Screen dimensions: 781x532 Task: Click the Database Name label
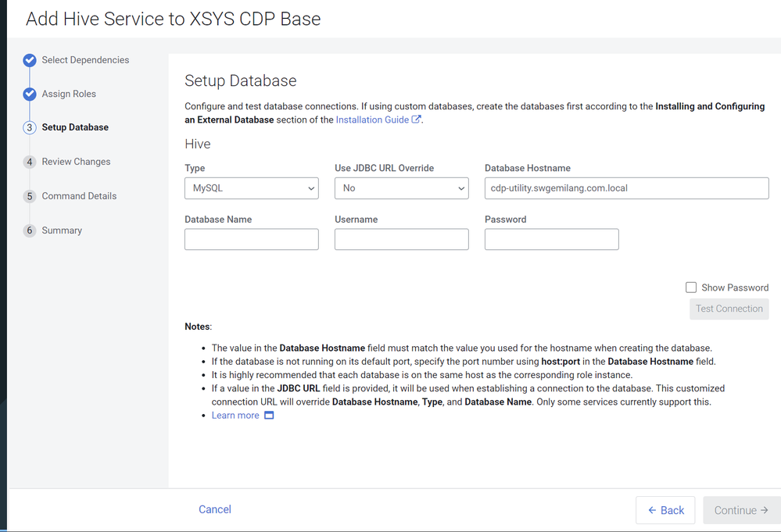tap(218, 220)
